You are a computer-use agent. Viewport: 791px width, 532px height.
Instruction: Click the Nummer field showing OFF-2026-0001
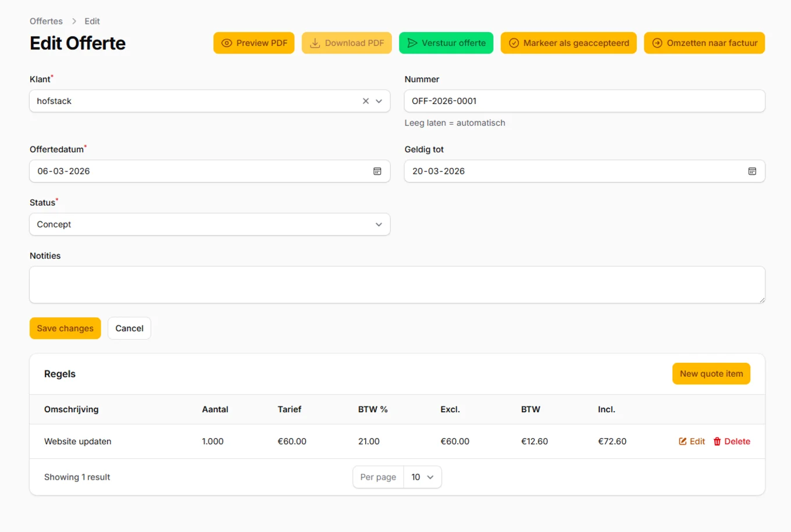(x=585, y=101)
